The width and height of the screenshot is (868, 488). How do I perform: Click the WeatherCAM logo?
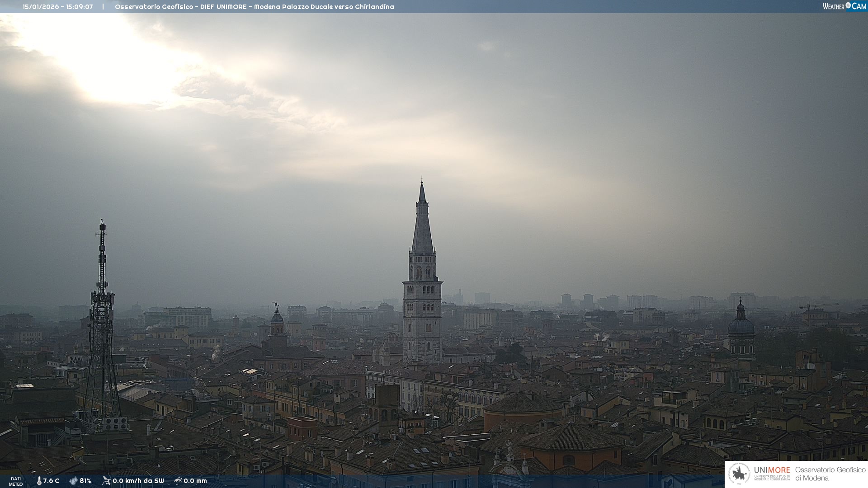844,6
